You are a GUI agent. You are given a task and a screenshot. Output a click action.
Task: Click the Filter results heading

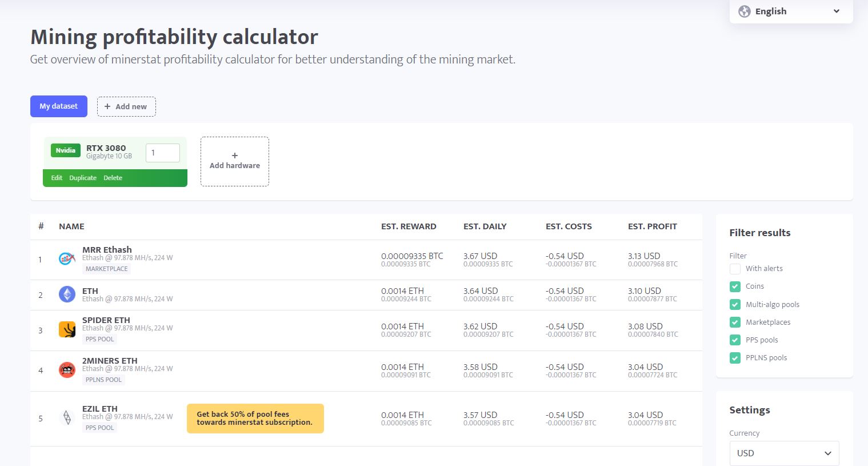760,233
